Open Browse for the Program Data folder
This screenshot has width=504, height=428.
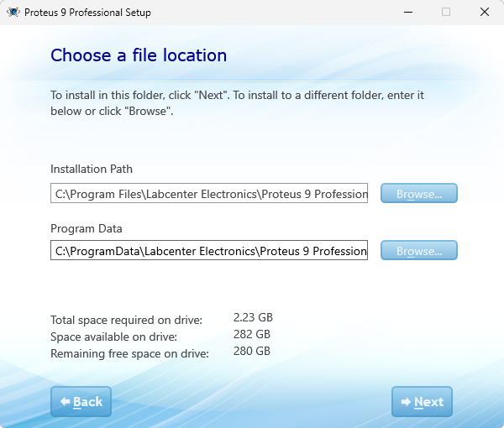point(418,251)
